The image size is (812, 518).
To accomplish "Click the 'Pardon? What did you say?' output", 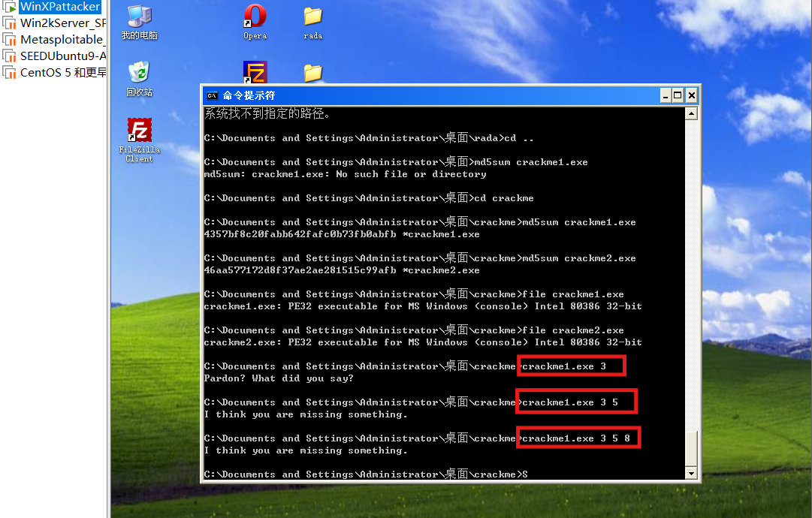I will (x=279, y=378).
